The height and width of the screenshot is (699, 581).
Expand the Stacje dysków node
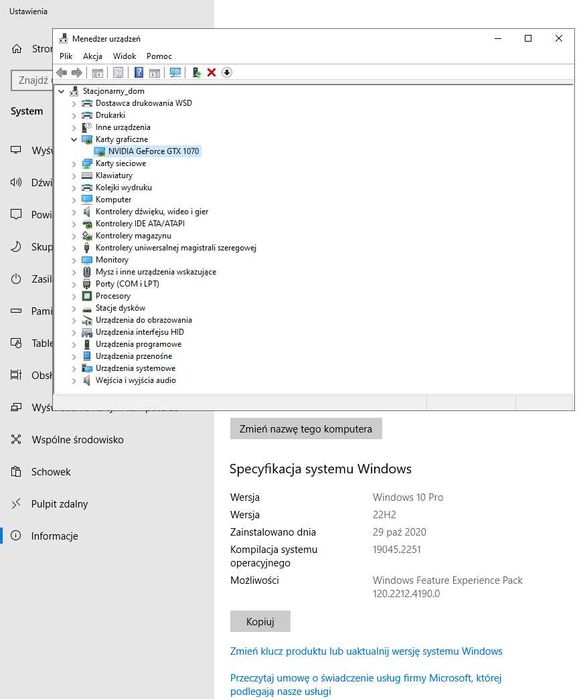pos(74,308)
